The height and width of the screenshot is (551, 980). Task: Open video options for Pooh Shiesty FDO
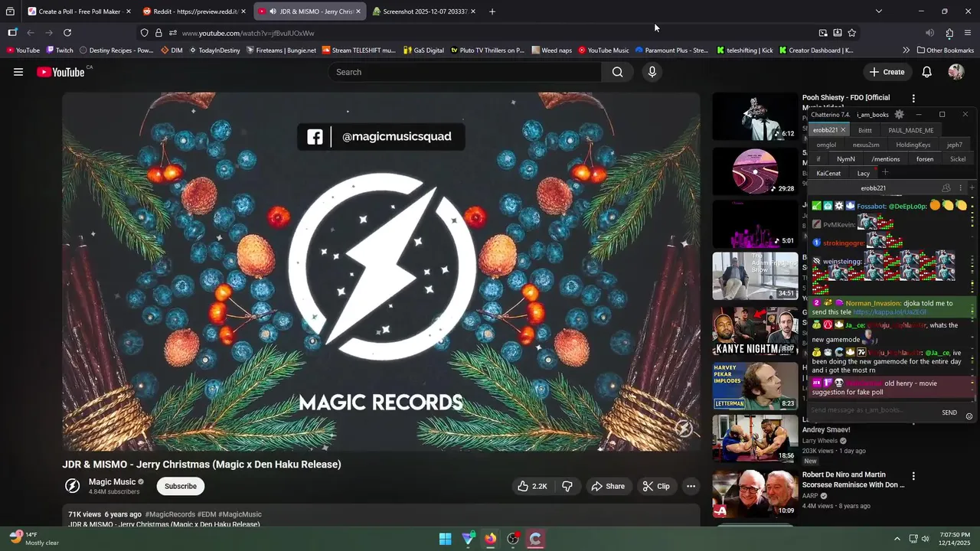pyautogui.click(x=913, y=98)
